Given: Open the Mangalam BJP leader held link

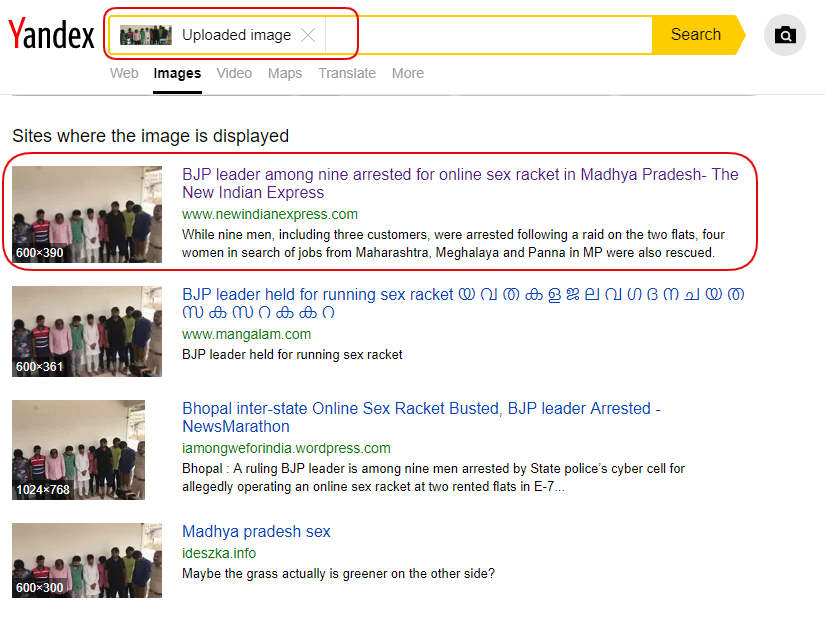Looking at the screenshot, I should point(463,303).
